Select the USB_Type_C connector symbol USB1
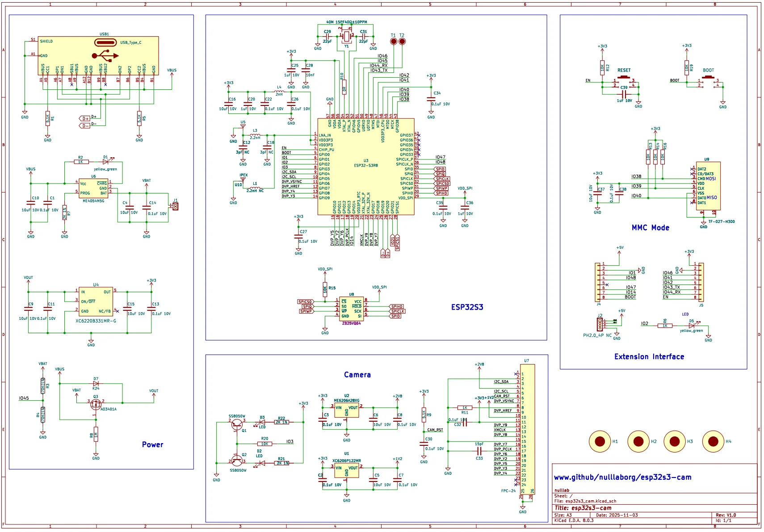This screenshot has width=764, height=532. tap(98, 56)
